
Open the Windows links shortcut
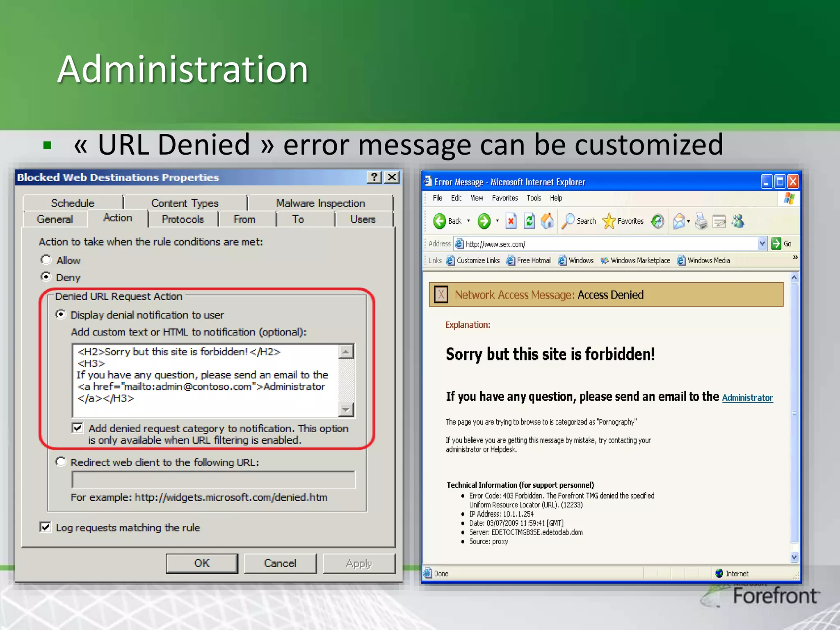(x=576, y=260)
